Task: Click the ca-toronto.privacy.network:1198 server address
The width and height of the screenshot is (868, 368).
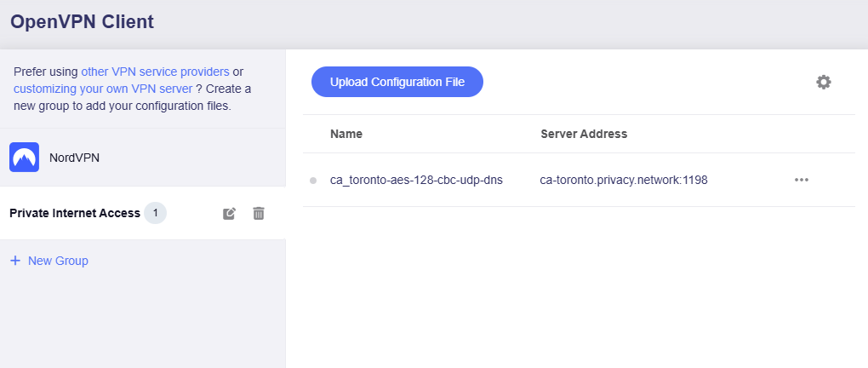Action: click(624, 180)
